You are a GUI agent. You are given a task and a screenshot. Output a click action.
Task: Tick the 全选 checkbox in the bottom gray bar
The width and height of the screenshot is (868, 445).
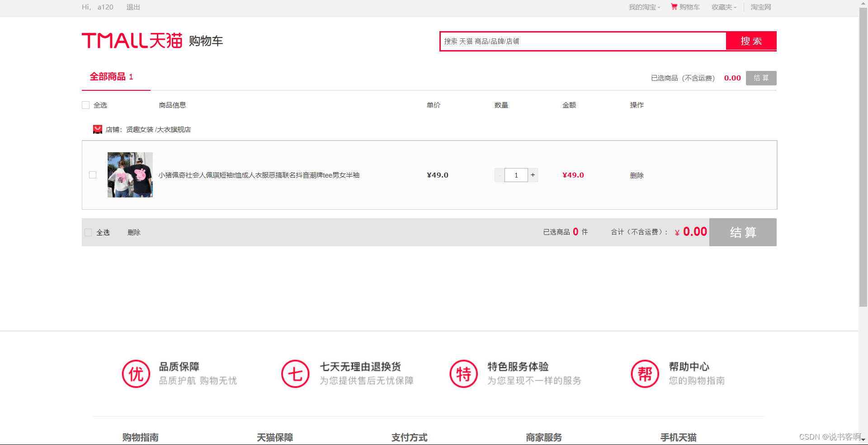pyautogui.click(x=88, y=232)
